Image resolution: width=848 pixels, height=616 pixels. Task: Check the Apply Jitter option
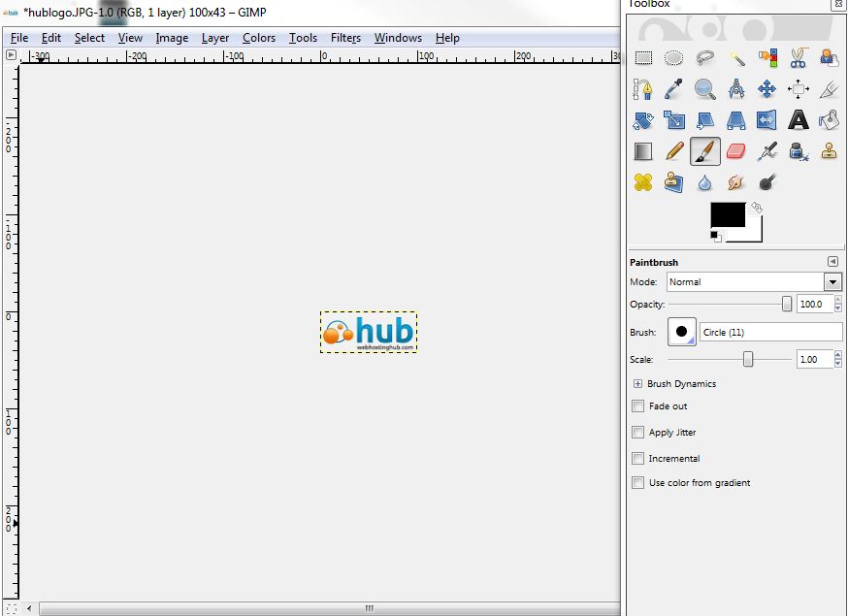click(x=638, y=433)
